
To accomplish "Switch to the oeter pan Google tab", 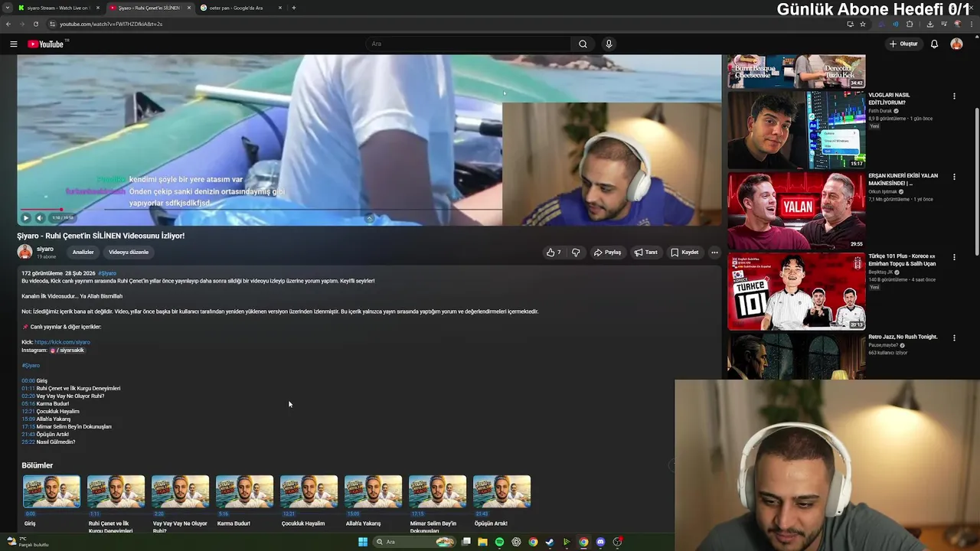I will tap(241, 8).
